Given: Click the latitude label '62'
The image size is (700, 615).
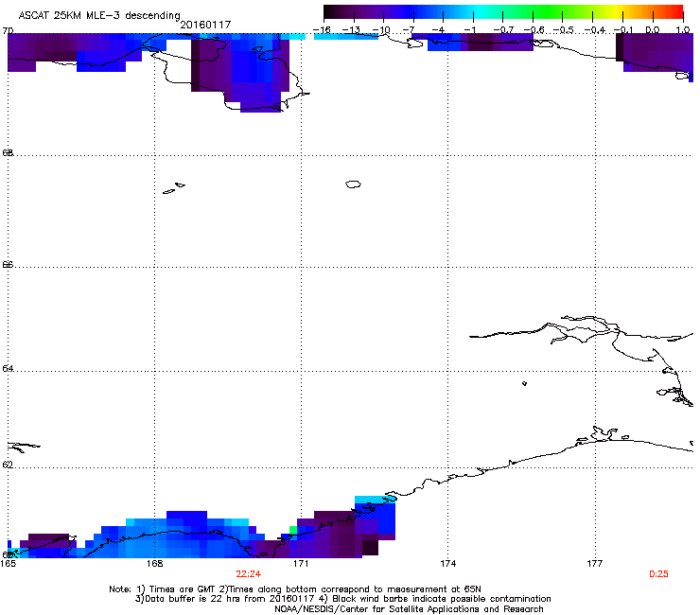Looking at the screenshot, I should point(8,465).
